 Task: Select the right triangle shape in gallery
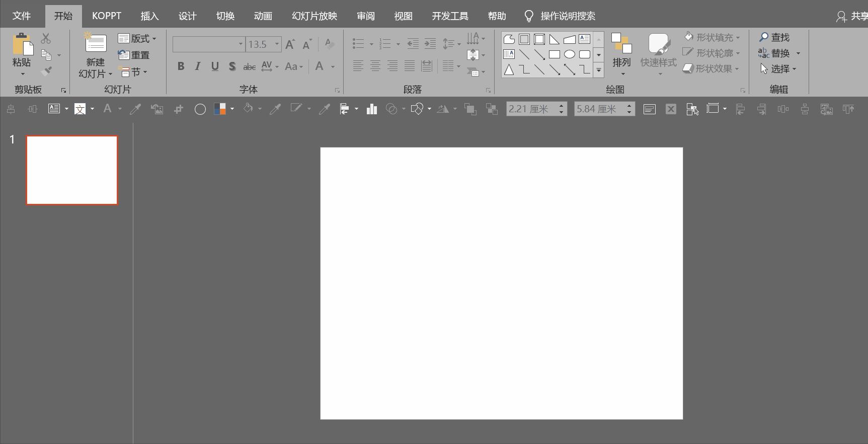(555, 39)
